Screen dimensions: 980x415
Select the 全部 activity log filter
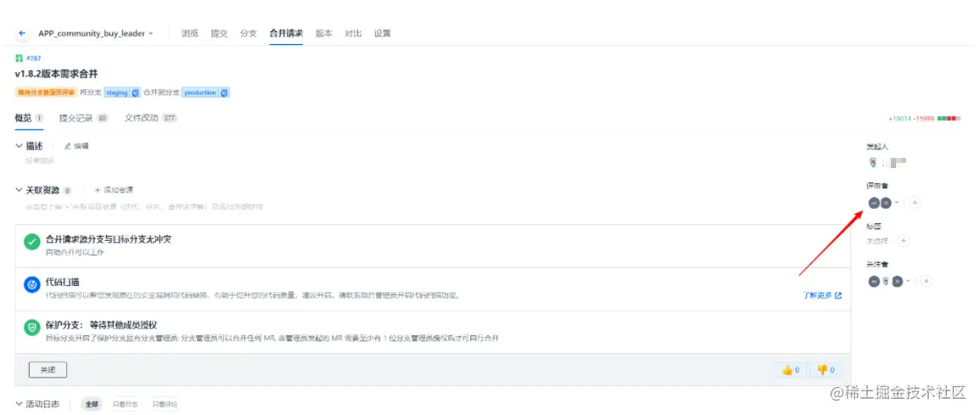point(92,404)
